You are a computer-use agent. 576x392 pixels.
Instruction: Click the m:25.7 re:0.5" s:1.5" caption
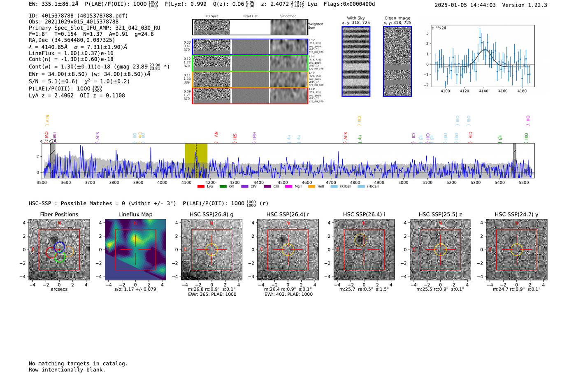click(x=364, y=289)
